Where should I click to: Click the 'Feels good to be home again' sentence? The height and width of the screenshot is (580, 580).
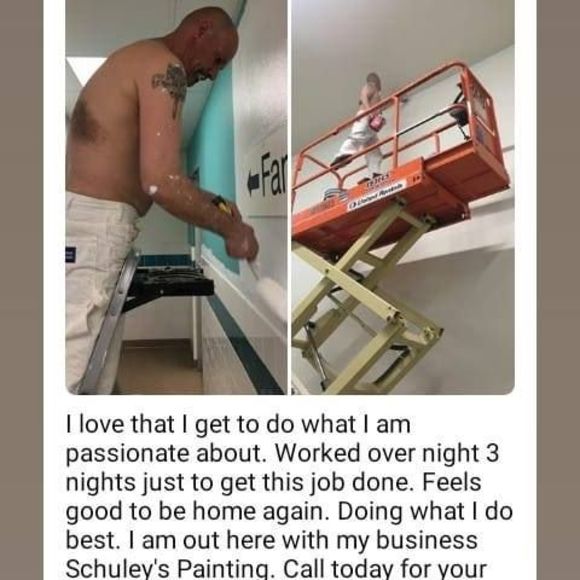[273, 497]
